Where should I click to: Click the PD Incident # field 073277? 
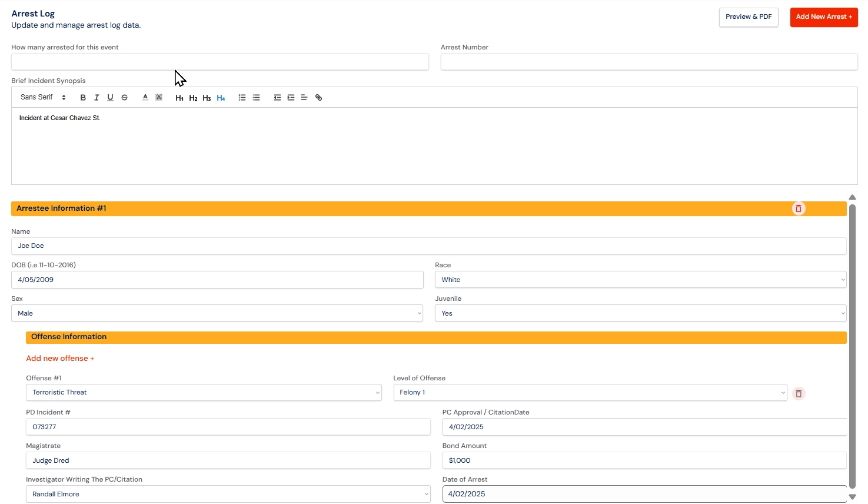tap(228, 427)
